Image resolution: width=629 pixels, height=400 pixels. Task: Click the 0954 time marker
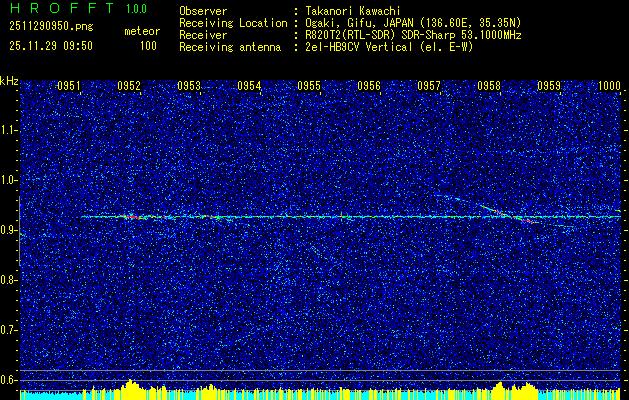[249, 86]
